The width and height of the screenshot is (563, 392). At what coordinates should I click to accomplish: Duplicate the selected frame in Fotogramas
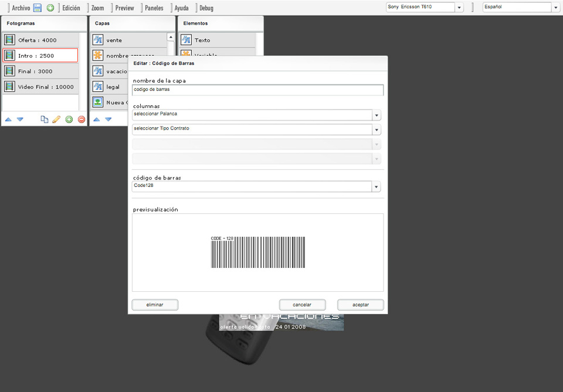pos(44,120)
